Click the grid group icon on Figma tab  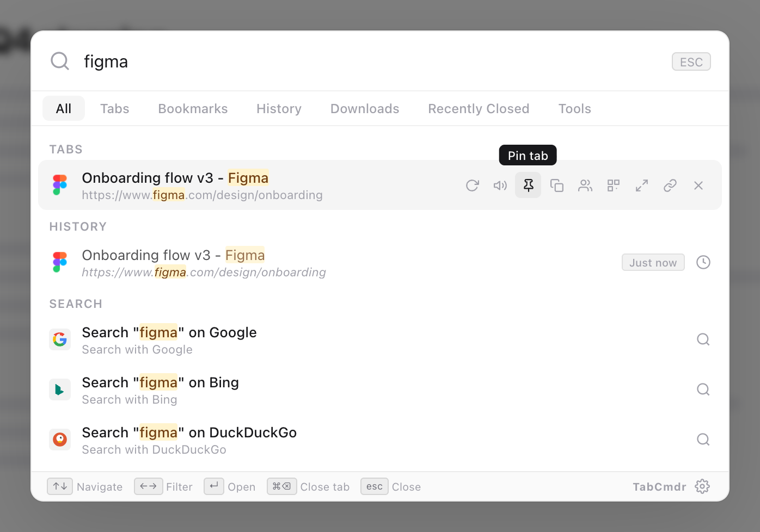pyautogui.click(x=614, y=185)
